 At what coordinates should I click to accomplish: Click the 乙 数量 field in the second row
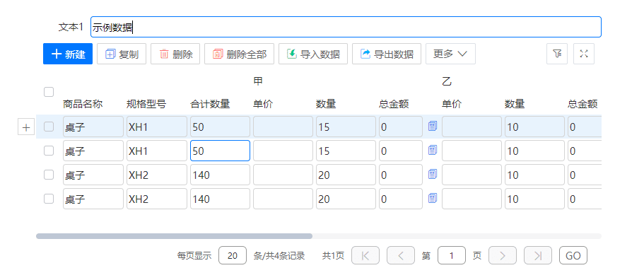coord(534,151)
